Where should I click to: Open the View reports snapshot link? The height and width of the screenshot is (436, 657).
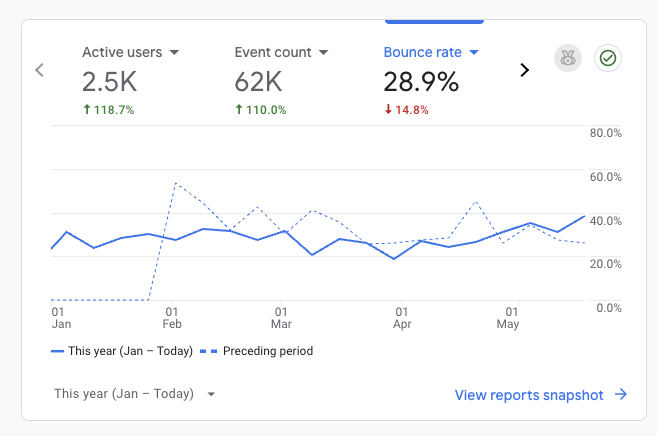[x=529, y=395]
